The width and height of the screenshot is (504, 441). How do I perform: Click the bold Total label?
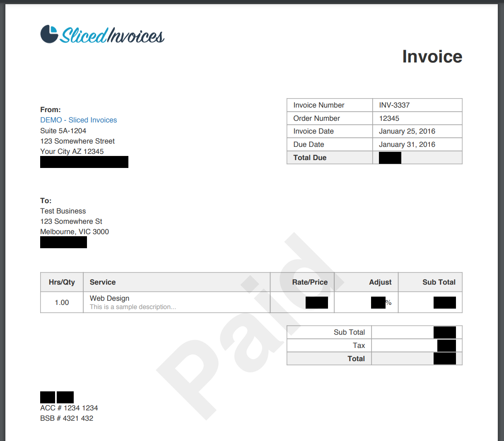[356, 359]
